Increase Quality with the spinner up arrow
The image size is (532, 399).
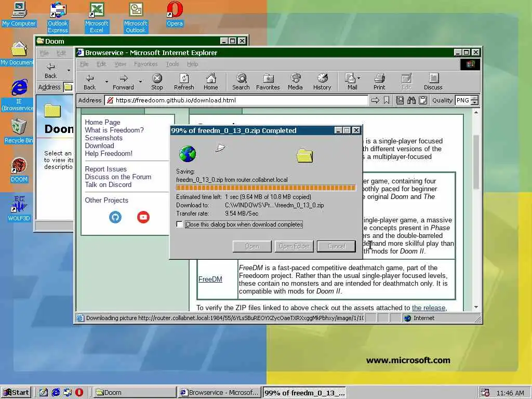(x=475, y=98)
